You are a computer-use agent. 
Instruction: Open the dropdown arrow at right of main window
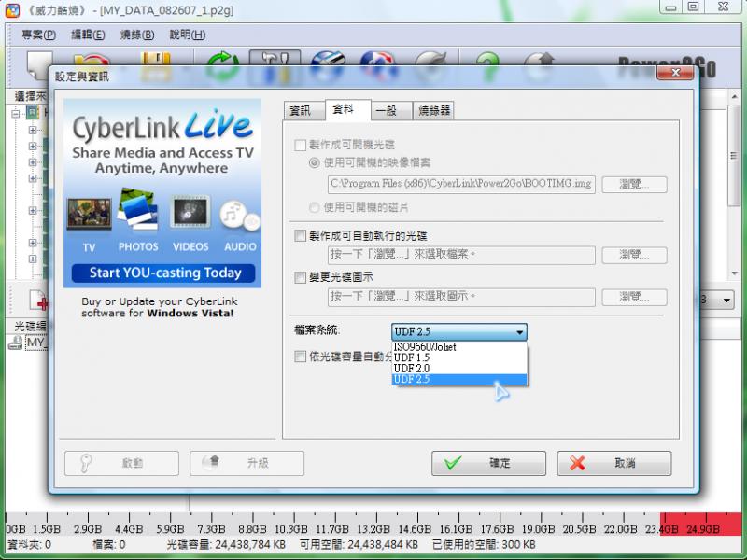(x=726, y=300)
